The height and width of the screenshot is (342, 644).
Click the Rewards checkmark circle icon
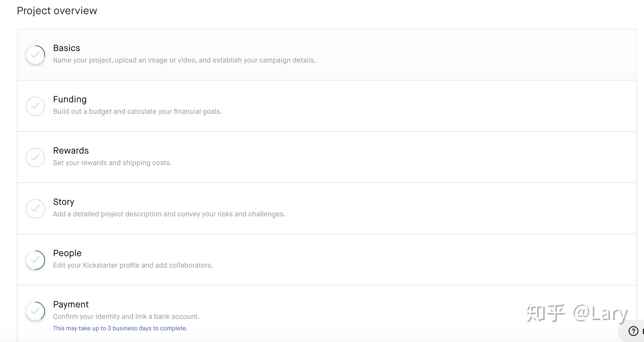[x=36, y=157]
